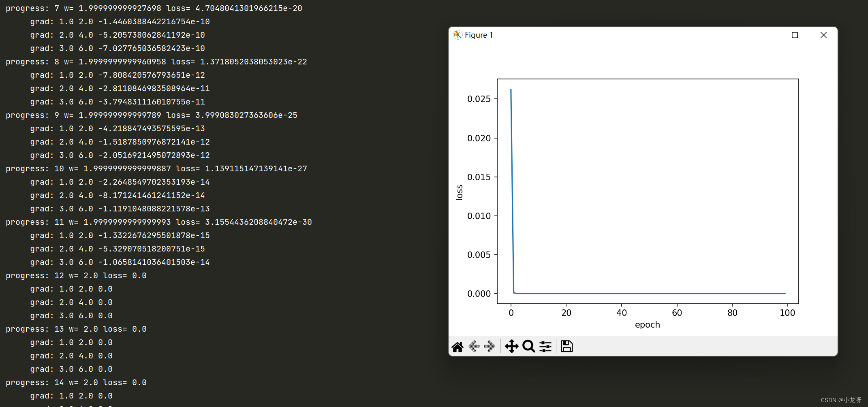The image size is (868, 407).
Task: Click the blue loss curve line
Action: [648, 293]
